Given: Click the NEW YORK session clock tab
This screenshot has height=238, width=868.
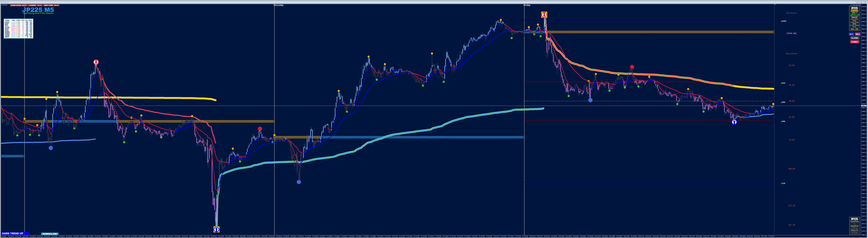Looking at the screenshot, I should click(51, 5).
